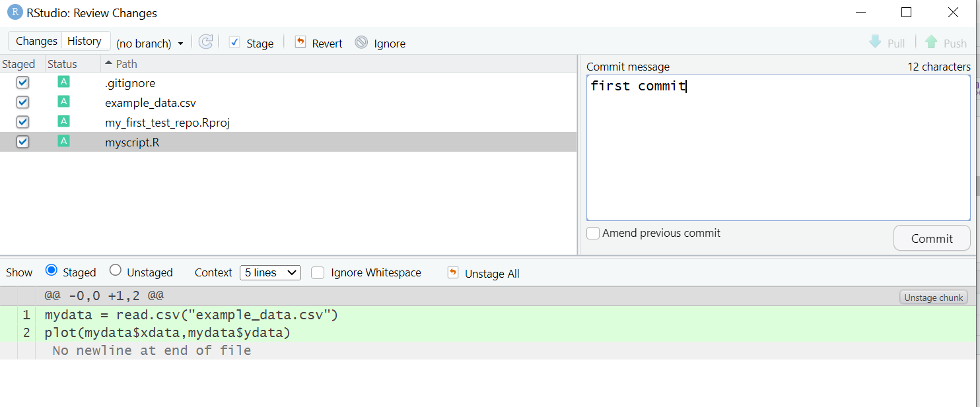
Task: Click the Push arrow icon
Action: tap(932, 42)
